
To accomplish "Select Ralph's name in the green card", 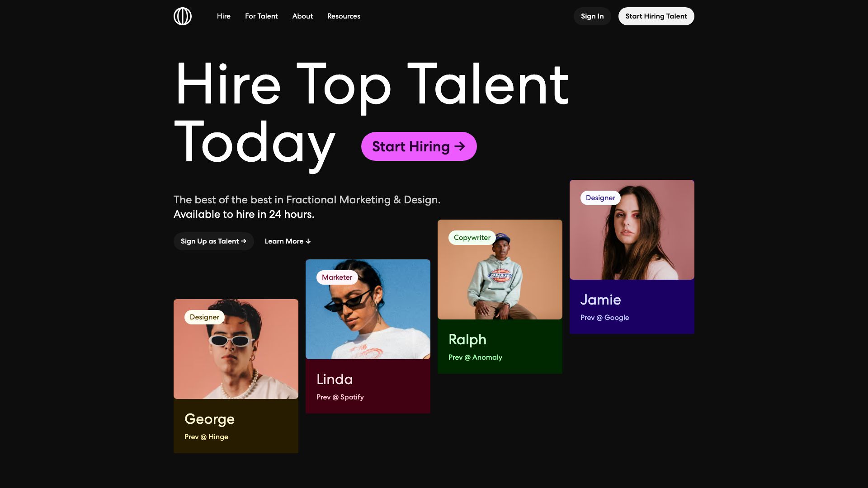I will (467, 340).
